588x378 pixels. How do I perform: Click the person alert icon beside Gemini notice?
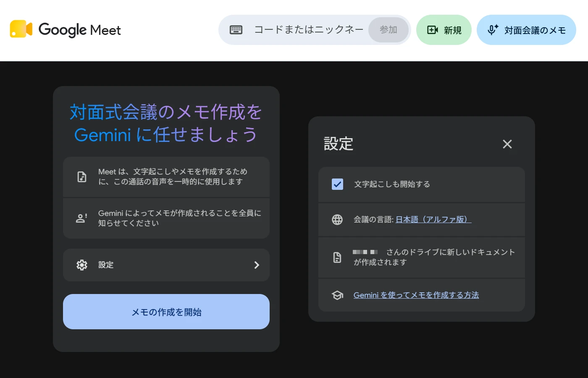pos(81,218)
